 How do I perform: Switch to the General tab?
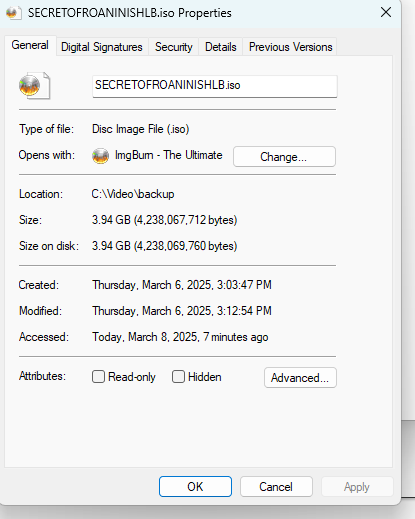click(30, 45)
